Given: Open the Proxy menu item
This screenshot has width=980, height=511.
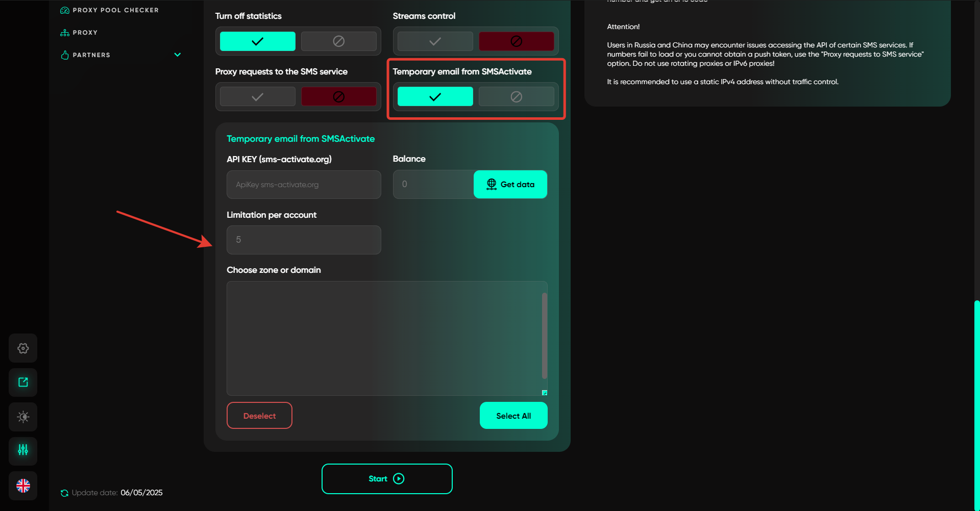Looking at the screenshot, I should (85, 33).
